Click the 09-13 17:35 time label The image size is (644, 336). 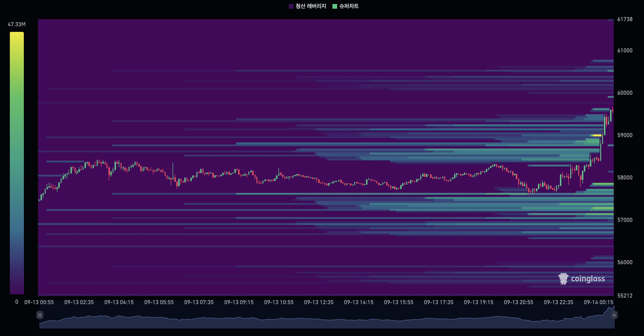pyautogui.click(x=439, y=302)
